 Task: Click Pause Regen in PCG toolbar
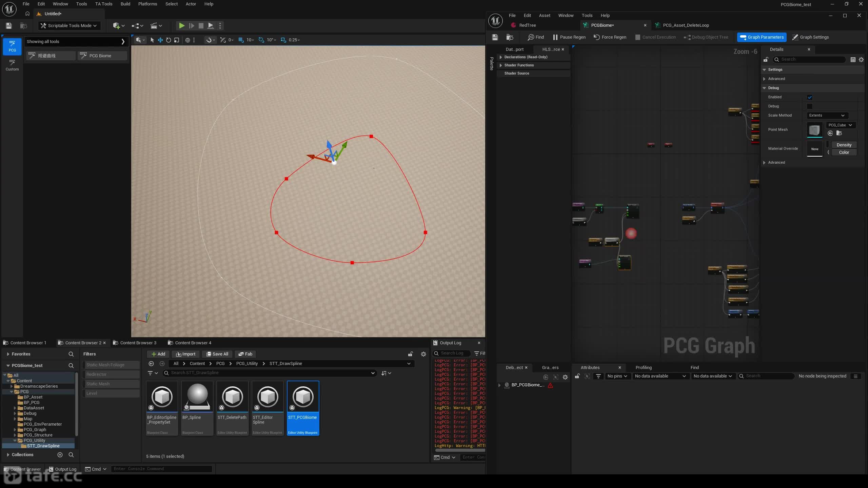(569, 37)
